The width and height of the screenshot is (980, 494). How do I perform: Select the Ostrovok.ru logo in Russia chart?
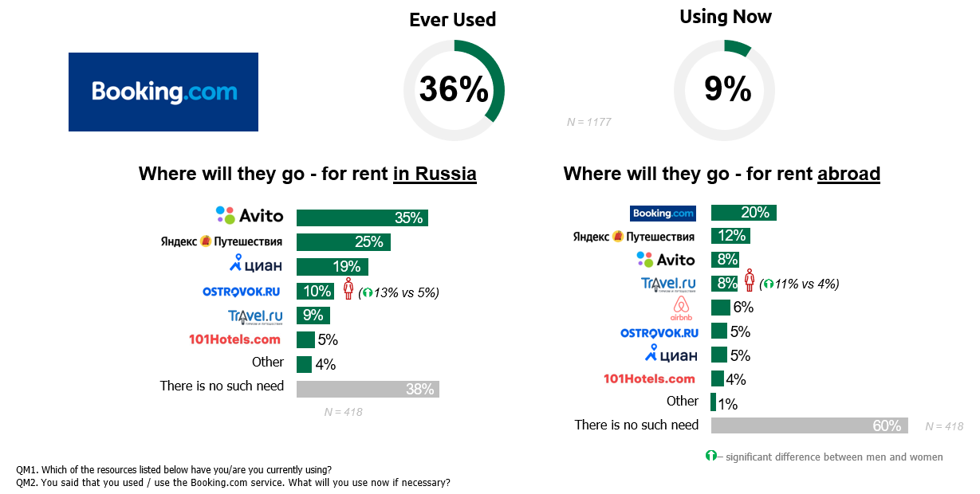241,292
